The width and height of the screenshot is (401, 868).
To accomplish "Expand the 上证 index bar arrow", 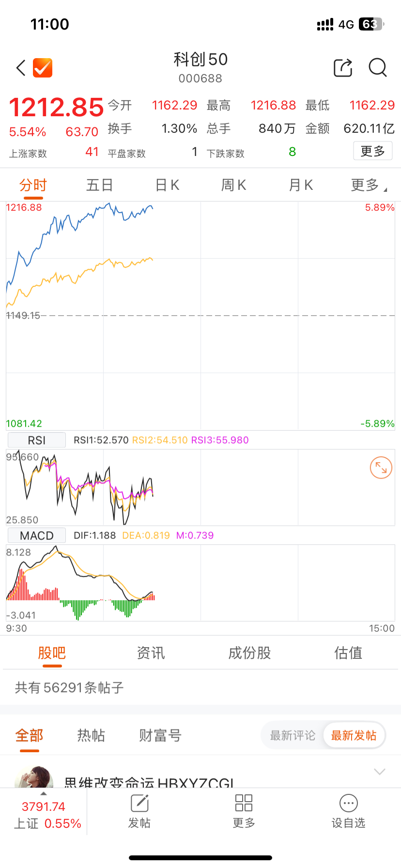I will point(44,794).
